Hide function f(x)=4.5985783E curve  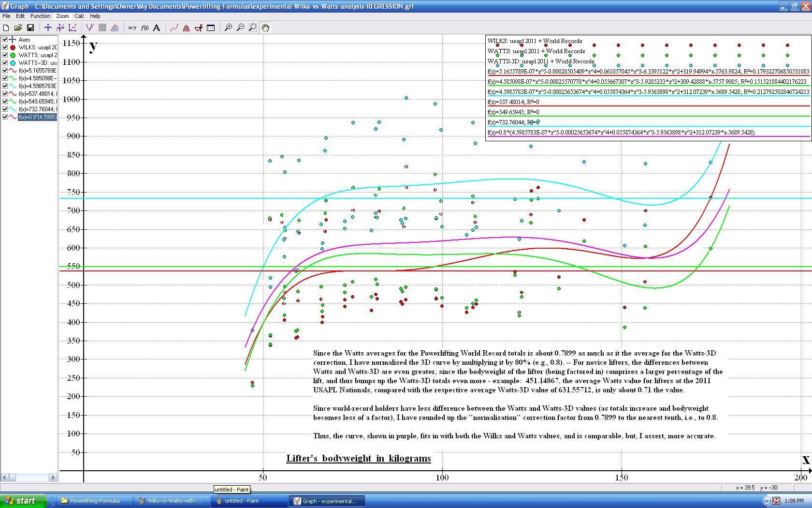(5, 86)
